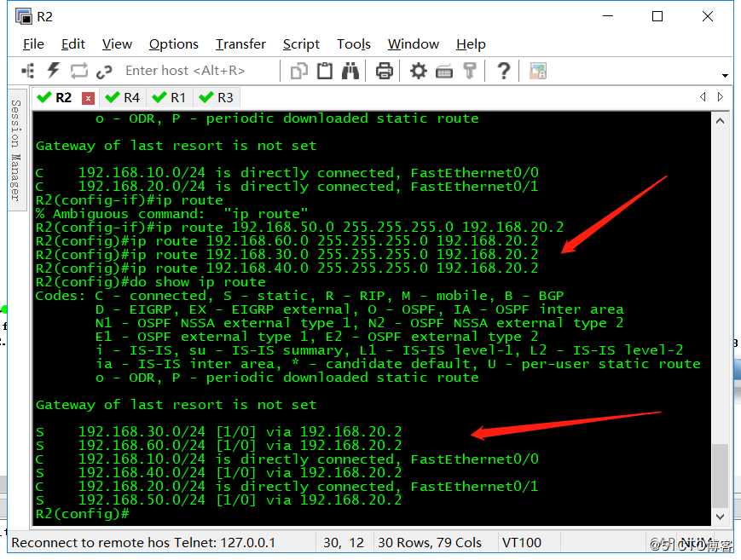Open the Options menu
The width and height of the screenshot is (741, 560).
[x=173, y=44]
